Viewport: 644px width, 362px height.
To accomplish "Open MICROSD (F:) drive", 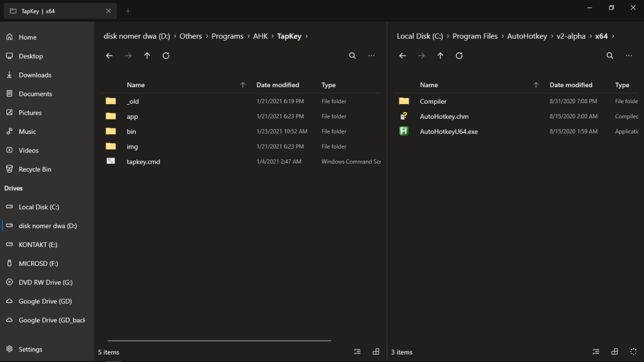I will pyautogui.click(x=47, y=264).
